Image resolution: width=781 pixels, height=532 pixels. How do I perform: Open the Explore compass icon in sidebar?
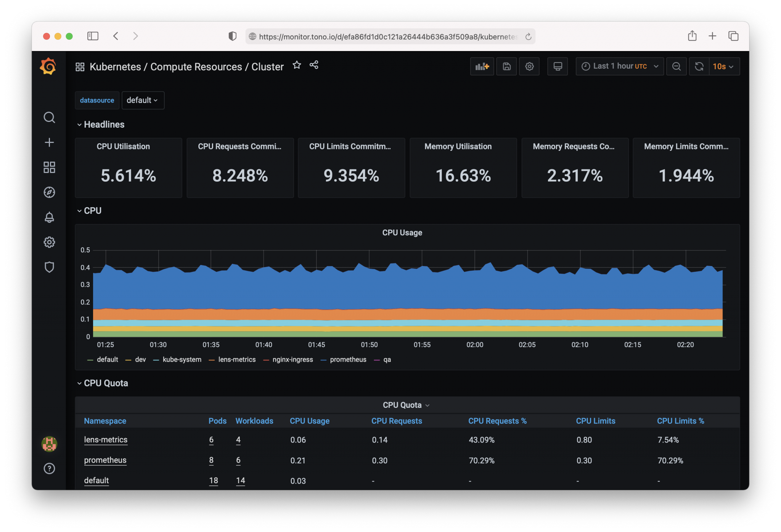[49, 192]
